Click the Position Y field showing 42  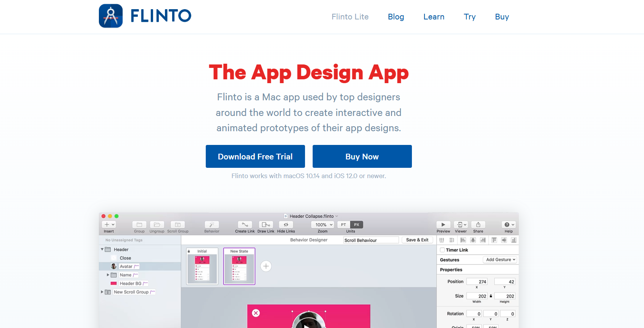pos(505,281)
